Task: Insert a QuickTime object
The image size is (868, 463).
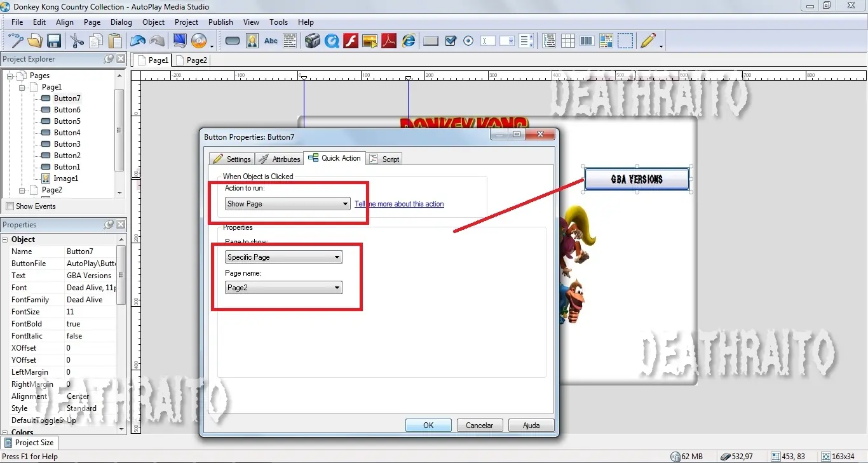Action: pos(332,41)
